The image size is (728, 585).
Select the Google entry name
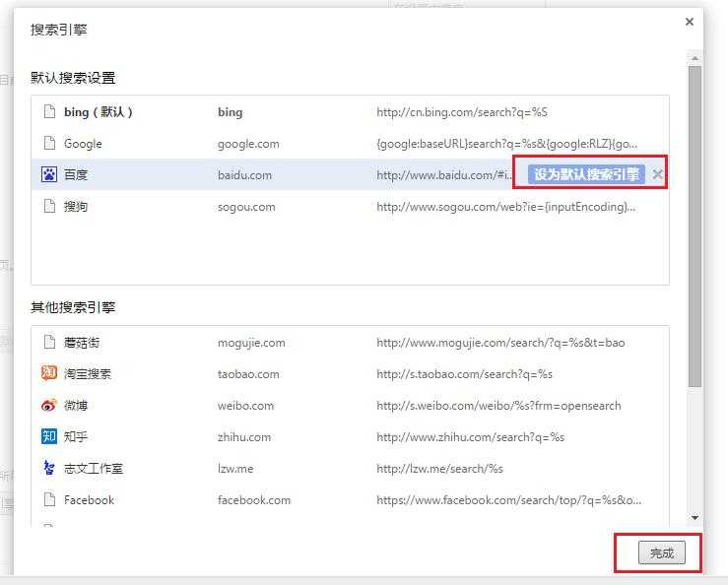click(x=83, y=144)
